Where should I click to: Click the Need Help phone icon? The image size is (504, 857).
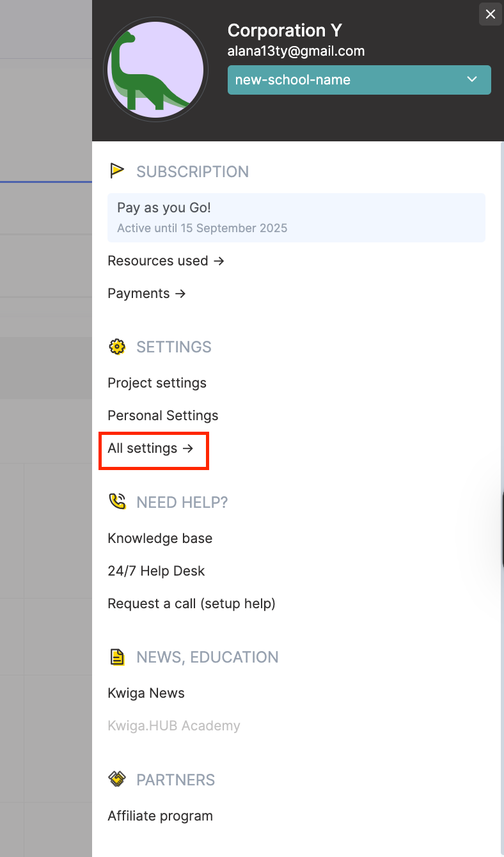coord(117,502)
